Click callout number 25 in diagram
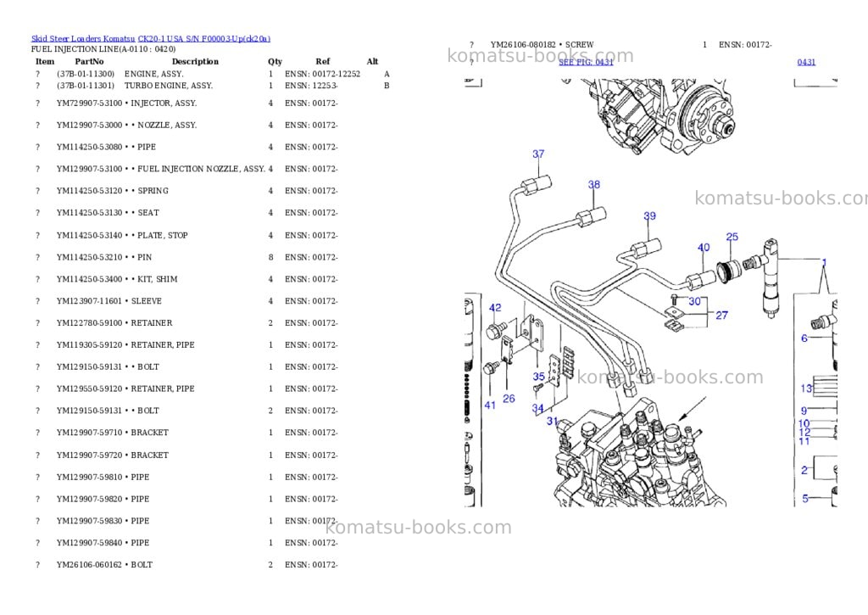Image resolution: width=868 pixels, height=615 pixels. point(732,237)
